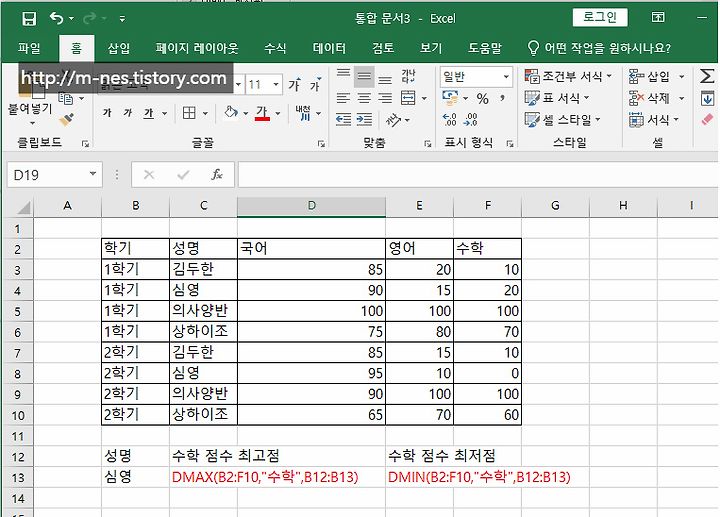Increase decimal places

[450, 120]
